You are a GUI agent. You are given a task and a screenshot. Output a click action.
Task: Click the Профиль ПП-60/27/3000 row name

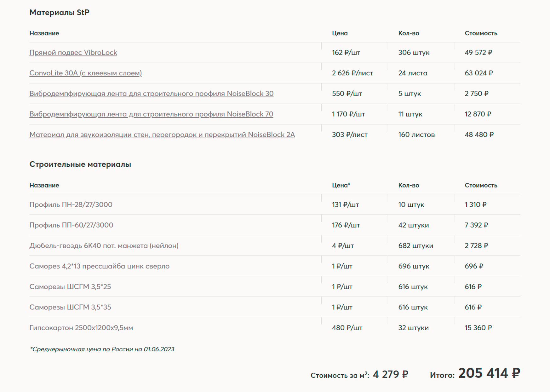click(x=71, y=225)
